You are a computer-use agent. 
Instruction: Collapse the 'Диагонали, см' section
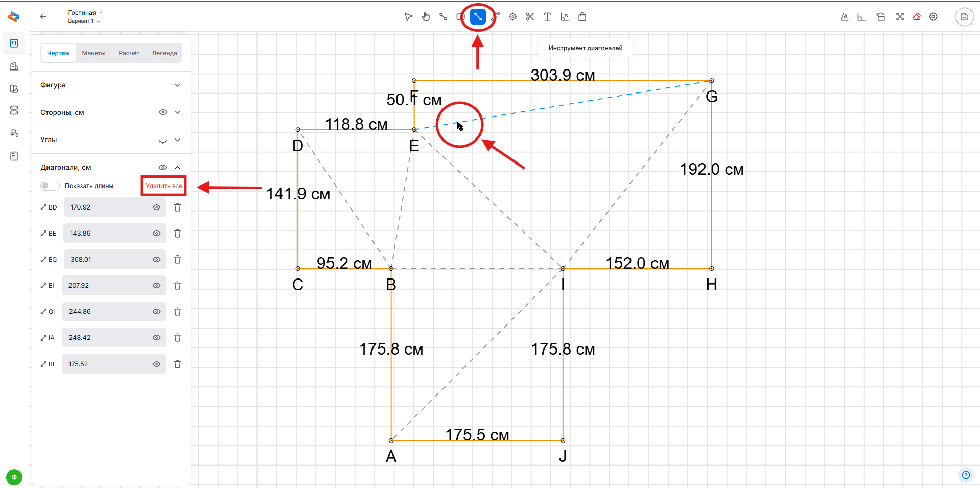[177, 167]
